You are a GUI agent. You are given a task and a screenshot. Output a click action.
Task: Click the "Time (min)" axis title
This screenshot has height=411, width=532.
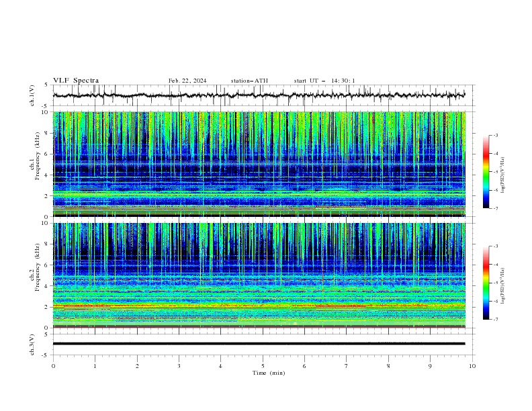pos(269,373)
